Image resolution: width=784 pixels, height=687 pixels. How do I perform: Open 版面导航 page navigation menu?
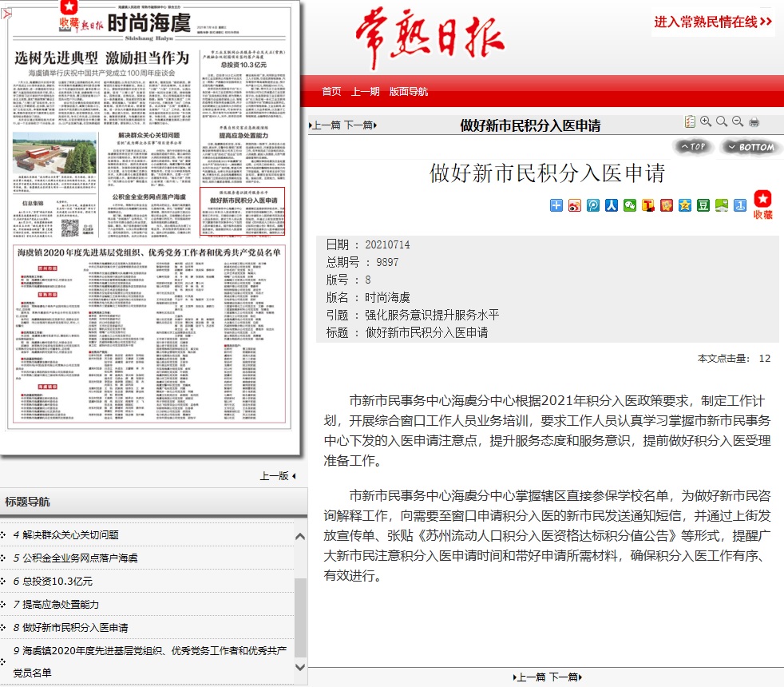pos(409,92)
